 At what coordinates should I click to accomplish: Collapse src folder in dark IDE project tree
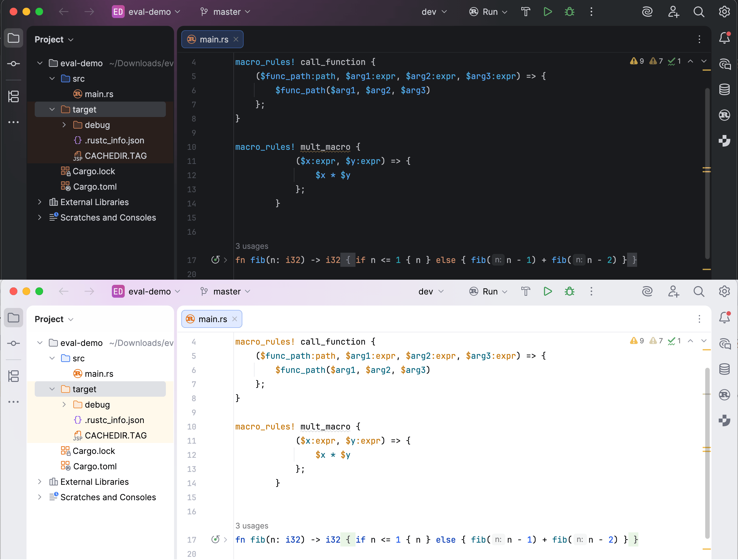(x=52, y=78)
